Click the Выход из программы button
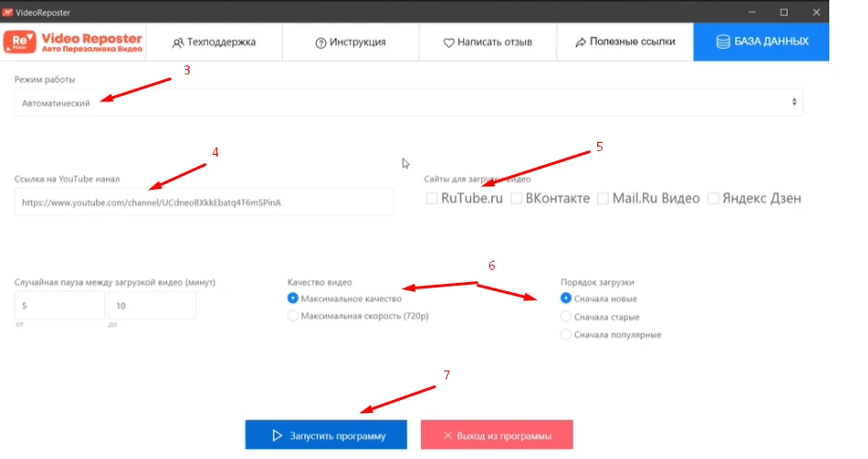The image size is (868, 459). [497, 435]
